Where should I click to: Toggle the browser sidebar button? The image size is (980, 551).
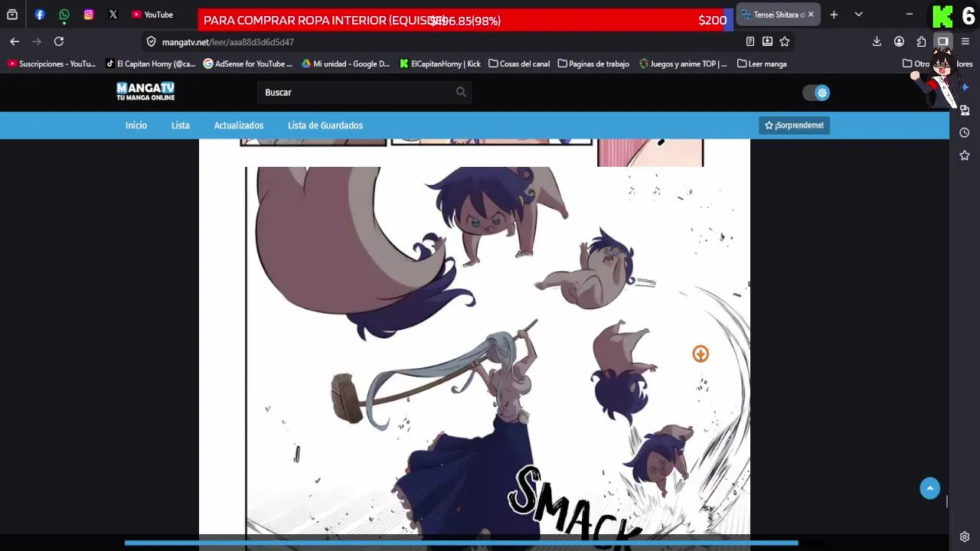pyautogui.click(x=943, y=41)
